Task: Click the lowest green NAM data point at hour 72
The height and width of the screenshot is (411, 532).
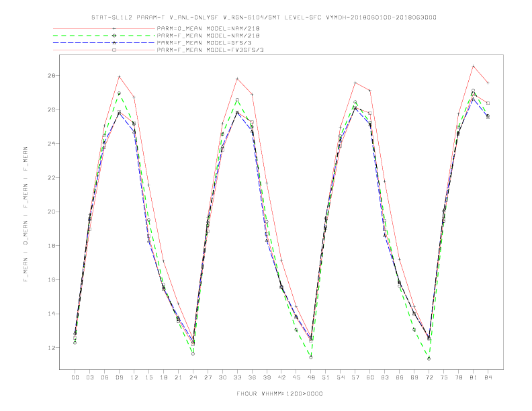Action: click(429, 359)
